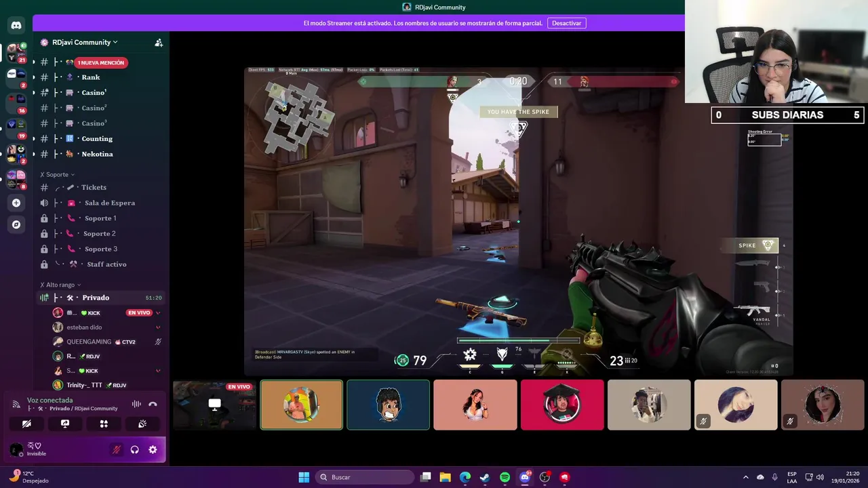Select orange participant tile with green border
This screenshot has width=868, height=488.
(302, 405)
